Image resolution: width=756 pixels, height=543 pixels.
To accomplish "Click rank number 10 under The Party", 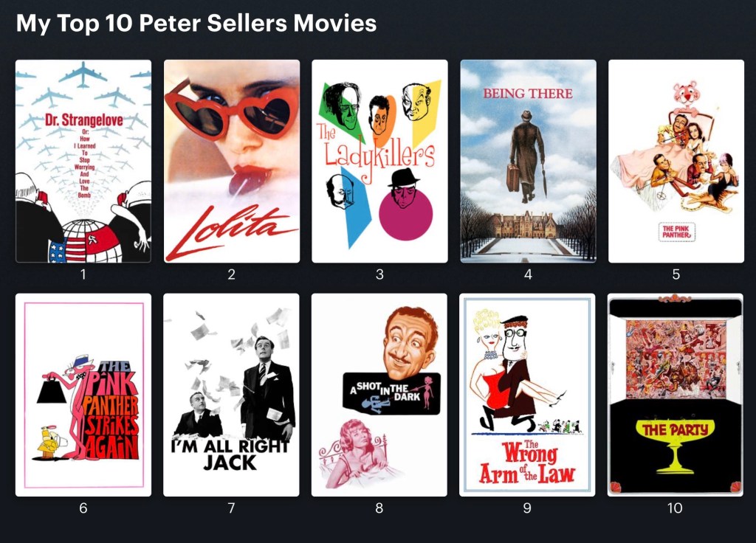I will 675,508.
